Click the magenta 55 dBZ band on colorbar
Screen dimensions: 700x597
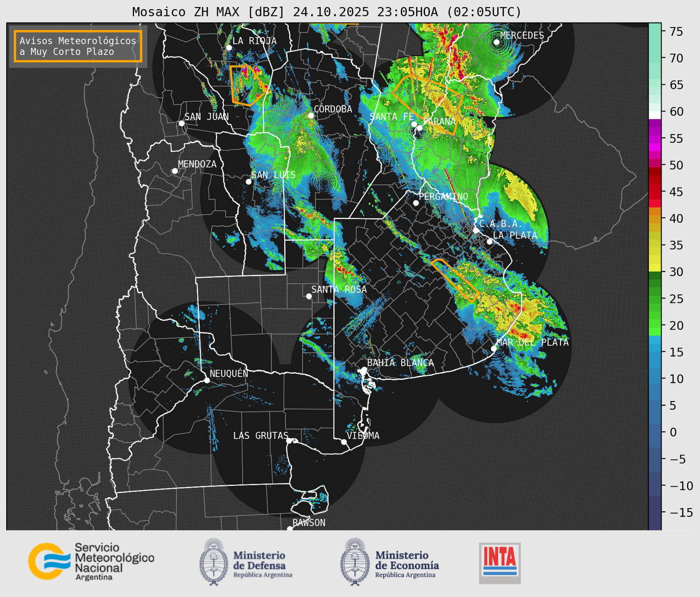(655, 138)
